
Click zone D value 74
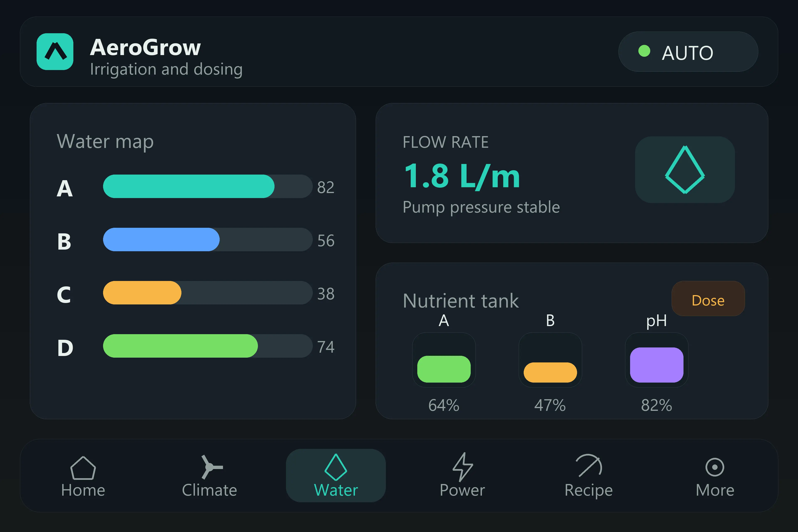click(326, 347)
